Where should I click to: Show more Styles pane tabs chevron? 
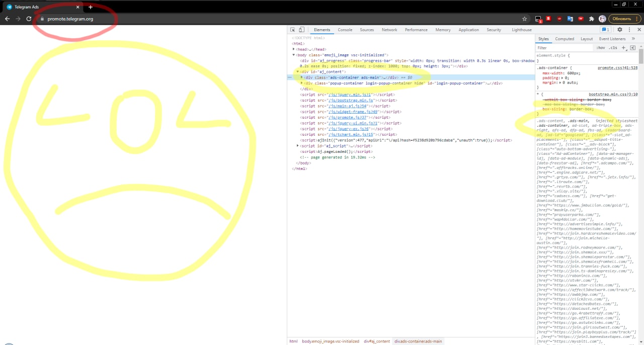633,39
